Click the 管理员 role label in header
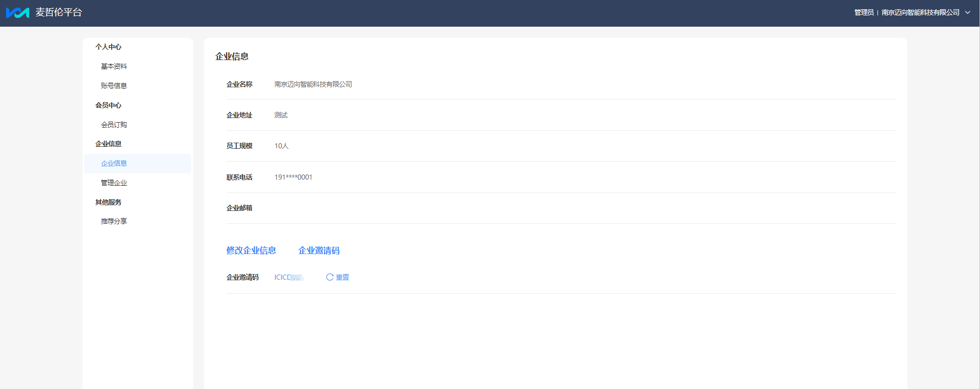The image size is (980, 389). pyautogui.click(x=864, y=12)
